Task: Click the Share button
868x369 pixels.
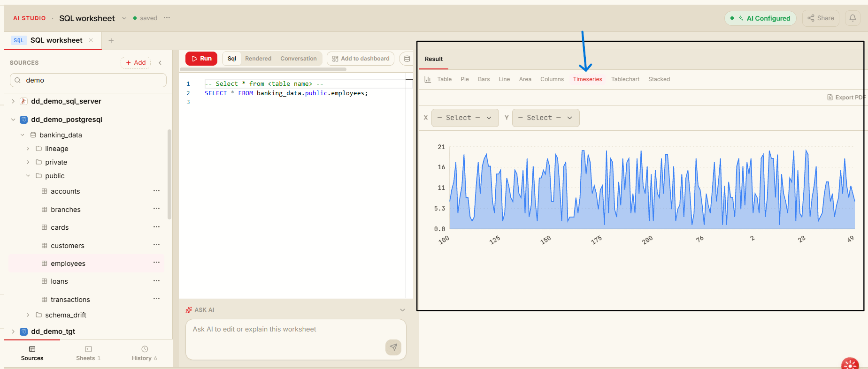Action: pos(821,18)
